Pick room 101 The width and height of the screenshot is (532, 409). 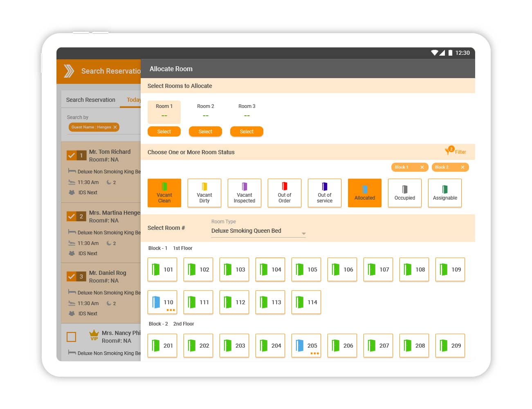tap(162, 270)
